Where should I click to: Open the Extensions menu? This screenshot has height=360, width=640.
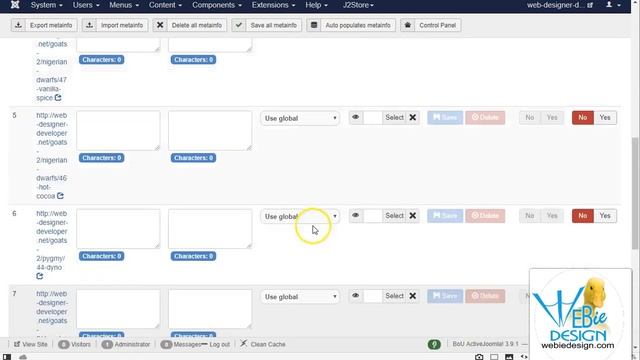coord(273,5)
